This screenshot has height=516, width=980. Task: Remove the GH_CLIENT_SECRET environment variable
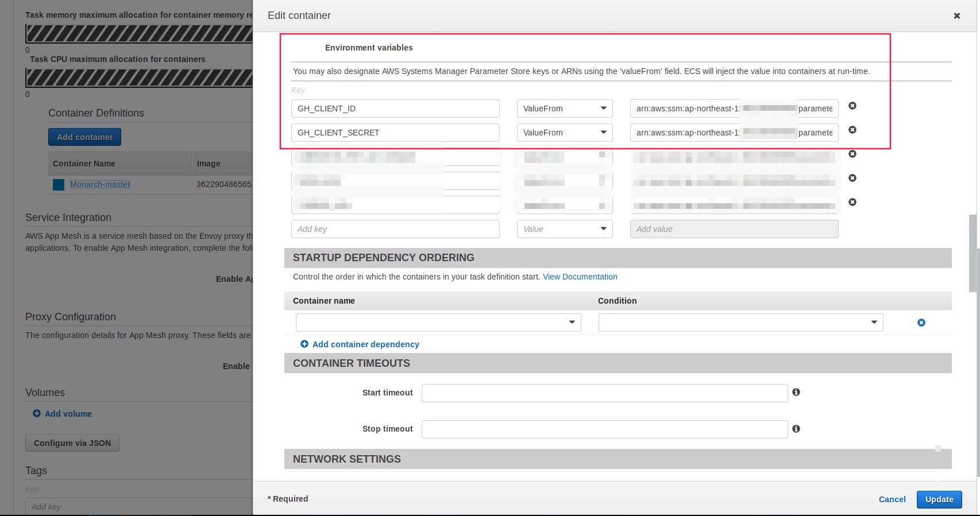pos(852,130)
